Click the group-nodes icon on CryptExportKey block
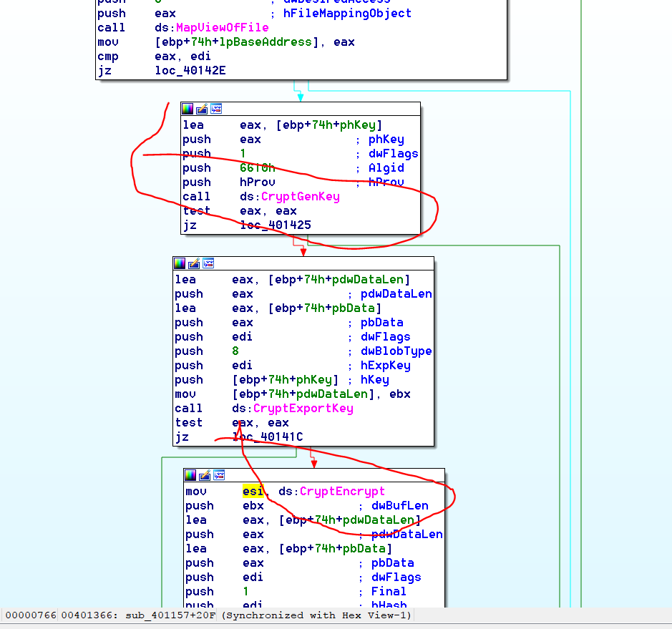672x629 pixels. point(208,263)
